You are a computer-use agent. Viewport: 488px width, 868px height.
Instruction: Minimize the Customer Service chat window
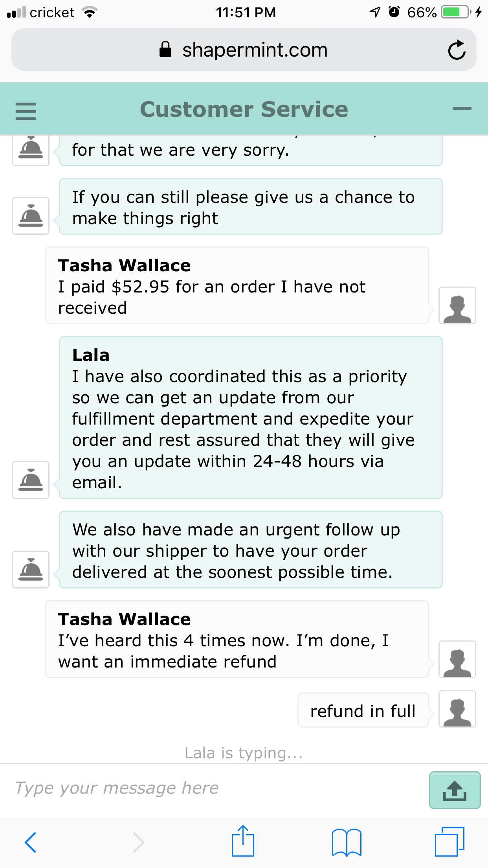(x=462, y=109)
